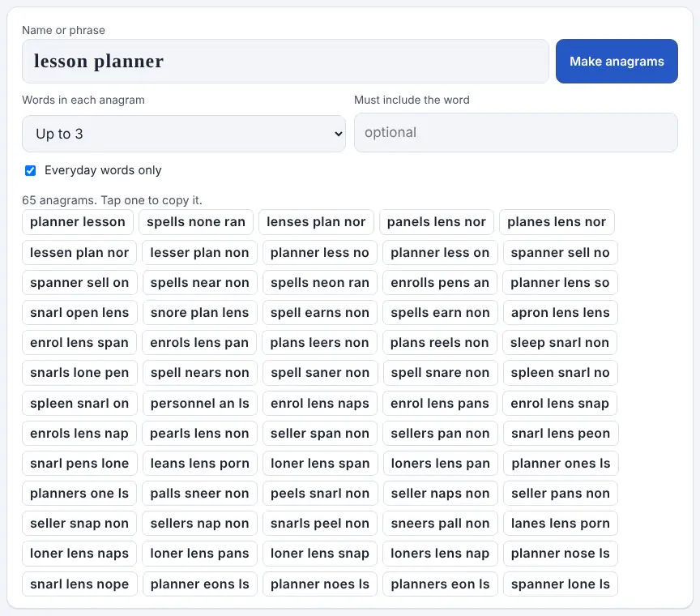Select the "lesser plan non" chip
This screenshot has height=616, width=700.
tap(199, 253)
